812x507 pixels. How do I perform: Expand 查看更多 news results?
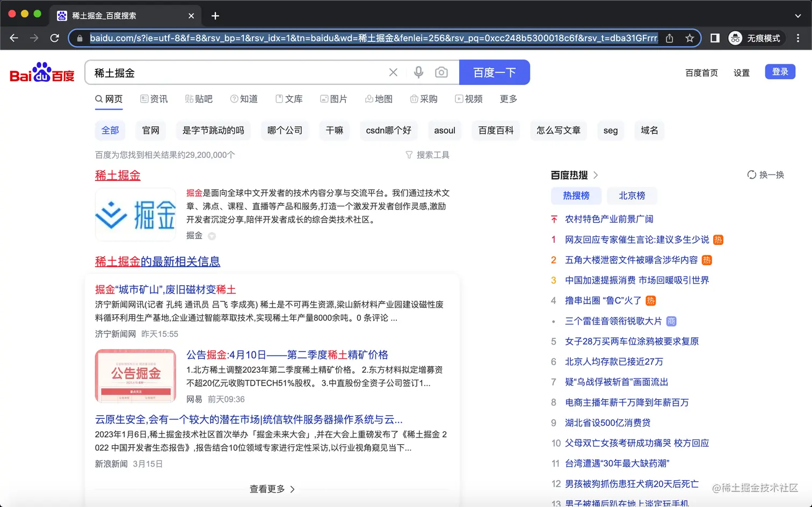[x=272, y=489]
